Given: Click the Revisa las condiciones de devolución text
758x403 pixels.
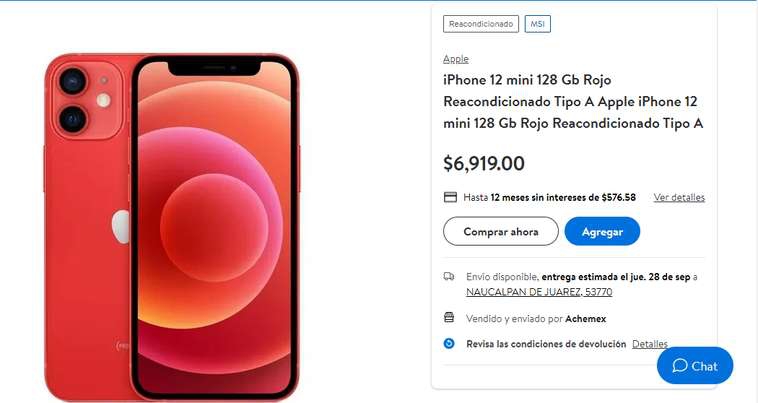Looking at the screenshot, I should pos(546,344).
